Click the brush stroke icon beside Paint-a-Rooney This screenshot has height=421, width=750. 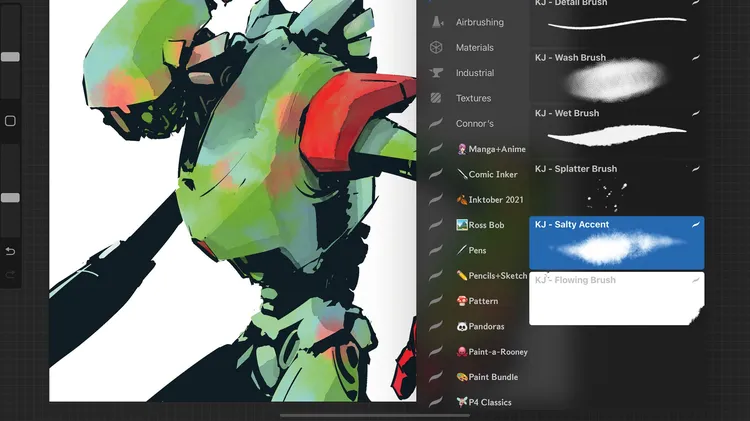pyautogui.click(x=435, y=352)
